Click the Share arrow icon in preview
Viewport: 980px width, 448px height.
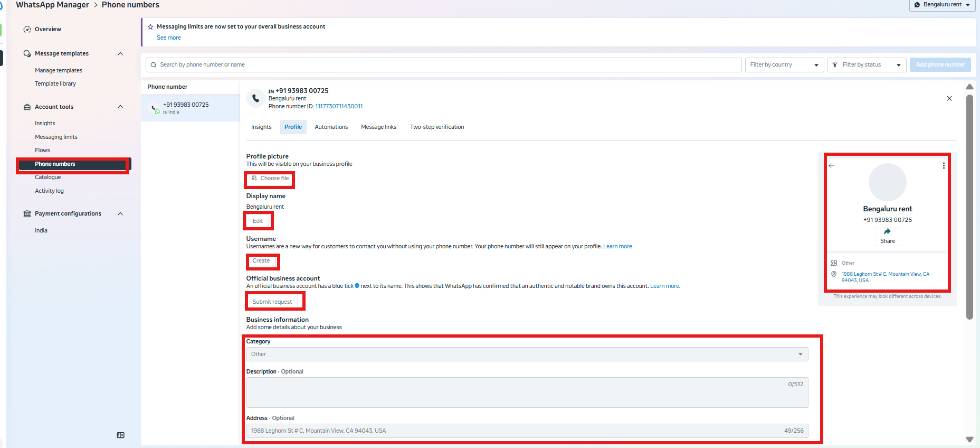click(x=888, y=231)
